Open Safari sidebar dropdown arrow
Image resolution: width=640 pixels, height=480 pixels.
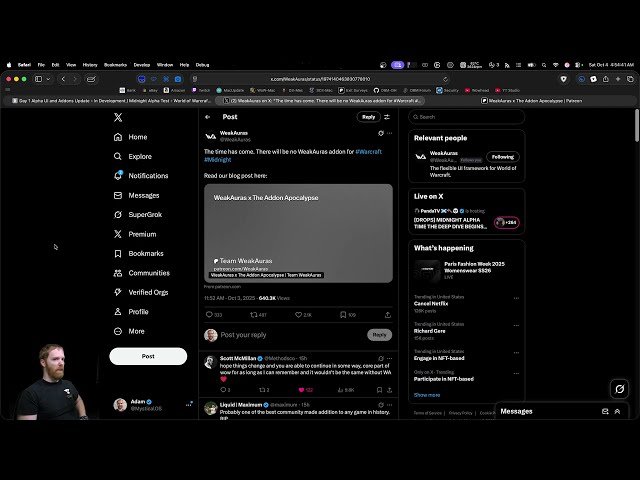coord(49,79)
